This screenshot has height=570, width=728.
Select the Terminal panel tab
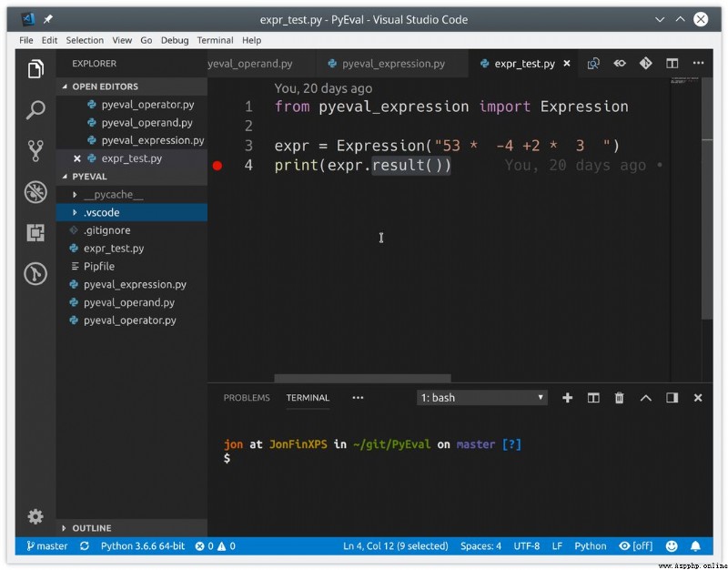click(308, 398)
